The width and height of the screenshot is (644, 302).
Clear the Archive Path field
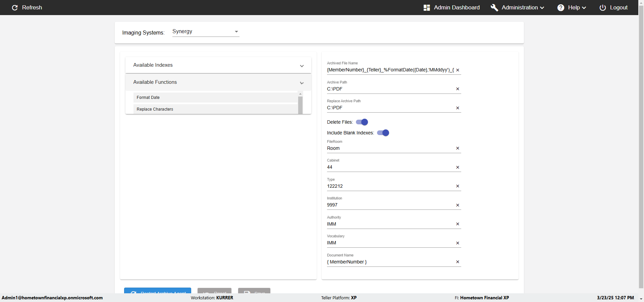458,89
